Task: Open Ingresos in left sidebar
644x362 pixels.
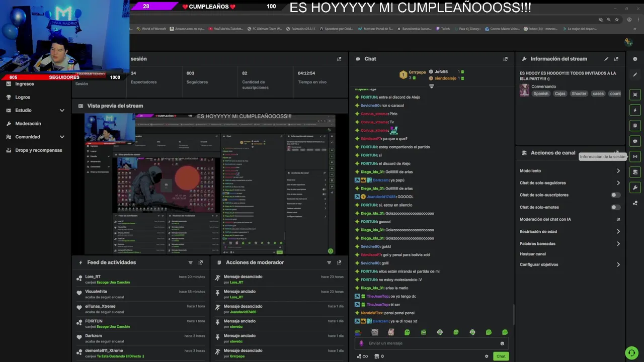Action: pyautogui.click(x=24, y=84)
